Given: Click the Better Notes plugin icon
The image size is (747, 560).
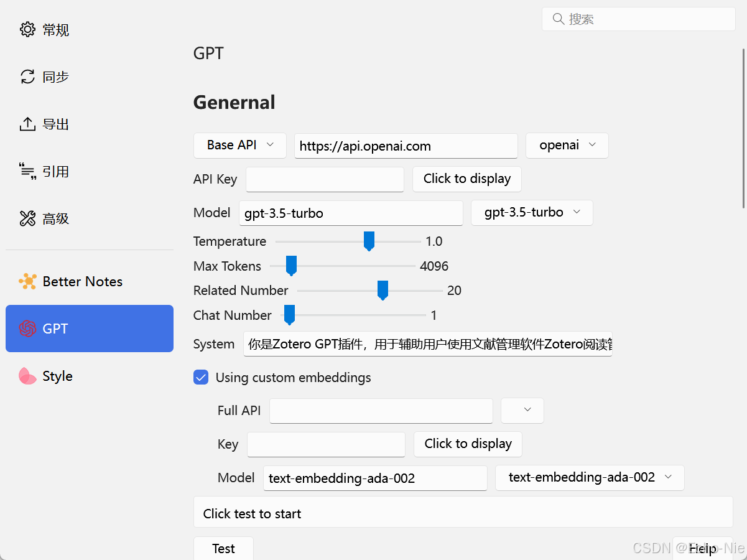Looking at the screenshot, I should coord(27,281).
